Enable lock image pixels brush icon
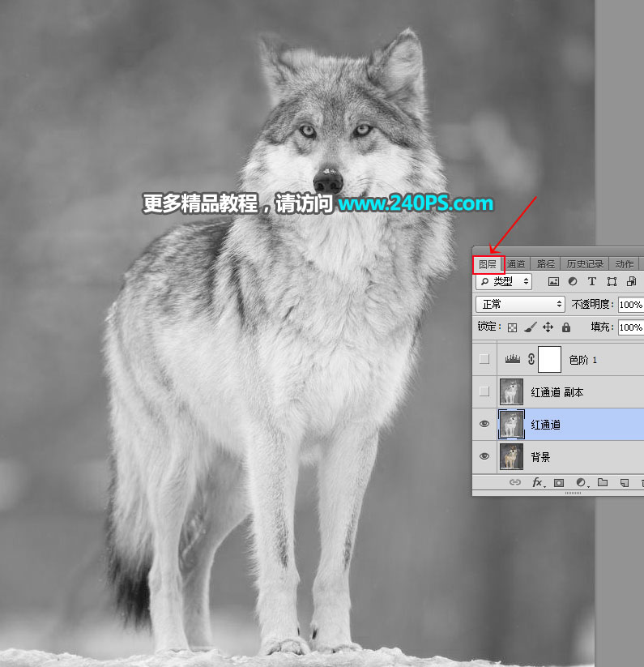The width and height of the screenshot is (644, 667). (530, 327)
